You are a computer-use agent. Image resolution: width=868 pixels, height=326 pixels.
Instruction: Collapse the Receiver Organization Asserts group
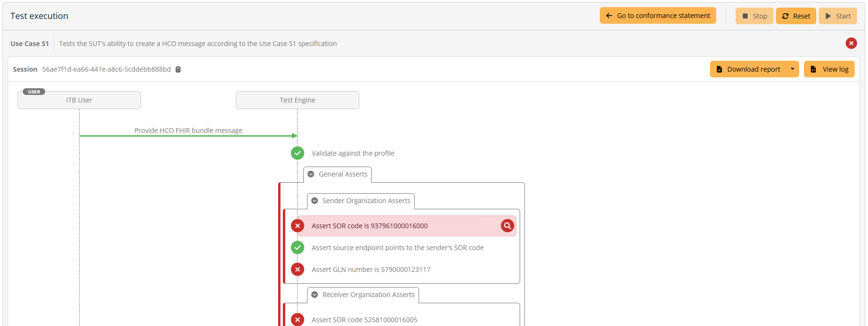(x=315, y=295)
